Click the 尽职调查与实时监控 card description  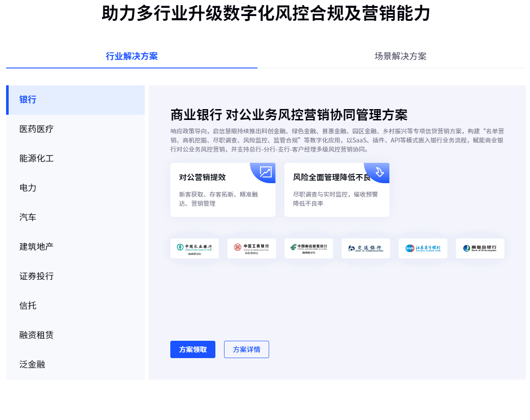pyautogui.click(x=335, y=199)
